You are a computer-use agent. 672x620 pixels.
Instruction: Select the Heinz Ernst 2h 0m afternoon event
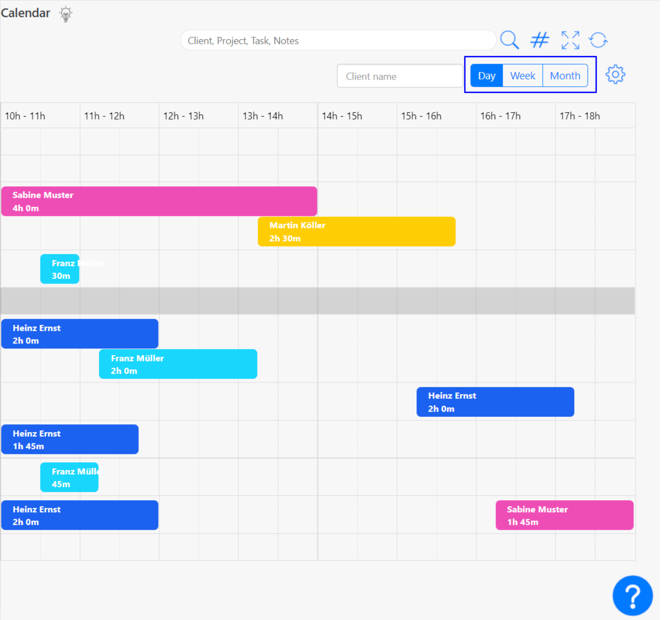click(x=495, y=402)
